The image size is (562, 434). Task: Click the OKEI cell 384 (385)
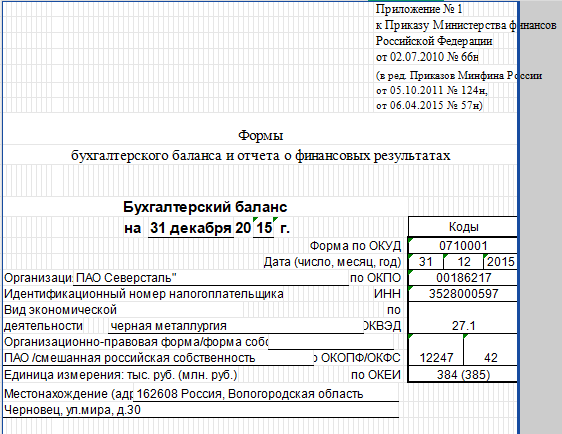click(x=463, y=375)
